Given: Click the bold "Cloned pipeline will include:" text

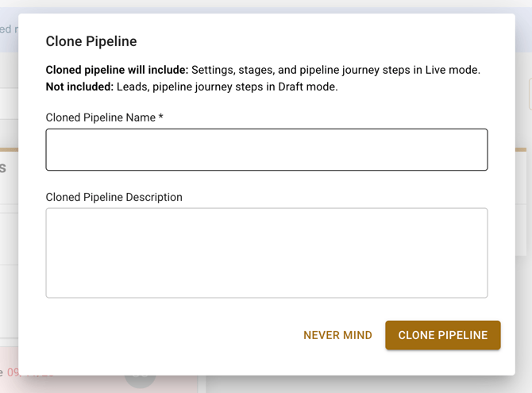Looking at the screenshot, I should (x=117, y=70).
